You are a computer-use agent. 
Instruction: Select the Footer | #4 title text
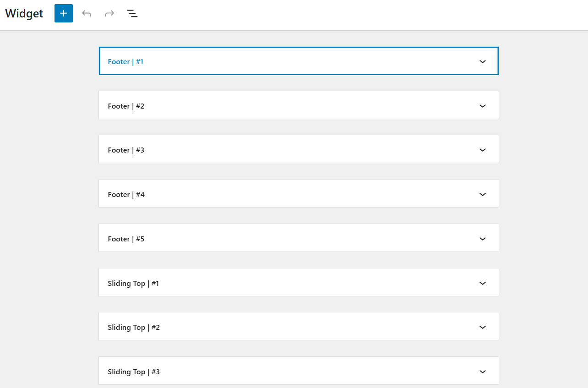pyautogui.click(x=126, y=194)
